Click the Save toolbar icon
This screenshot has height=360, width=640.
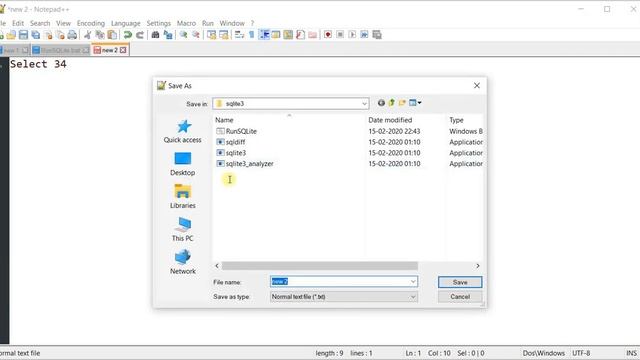[x=23, y=35]
